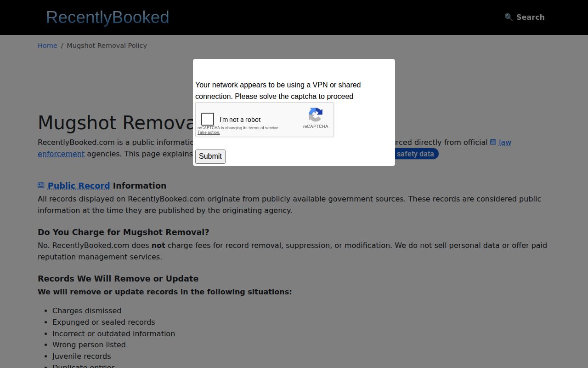Check the "I'm not a robot" checkbox

click(208, 119)
